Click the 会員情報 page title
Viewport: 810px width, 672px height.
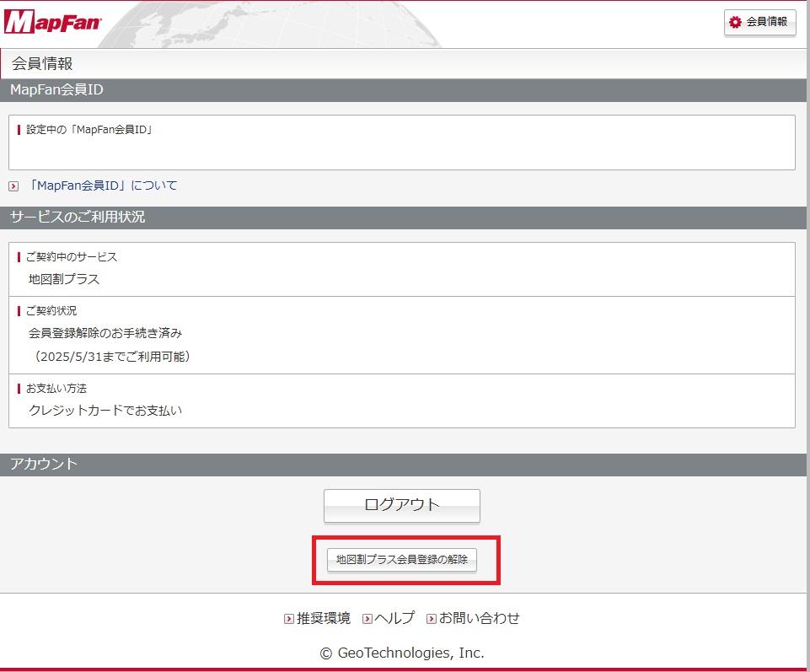(42, 63)
